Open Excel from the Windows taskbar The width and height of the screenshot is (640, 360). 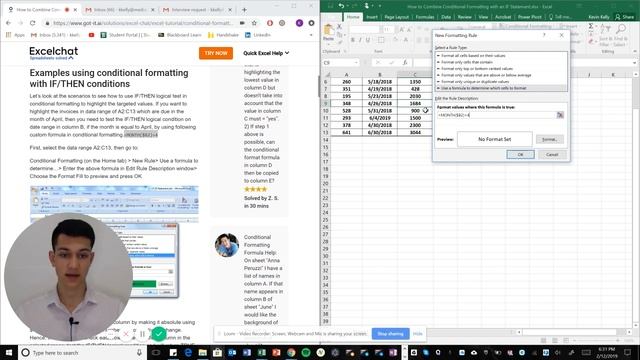[261, 352]
